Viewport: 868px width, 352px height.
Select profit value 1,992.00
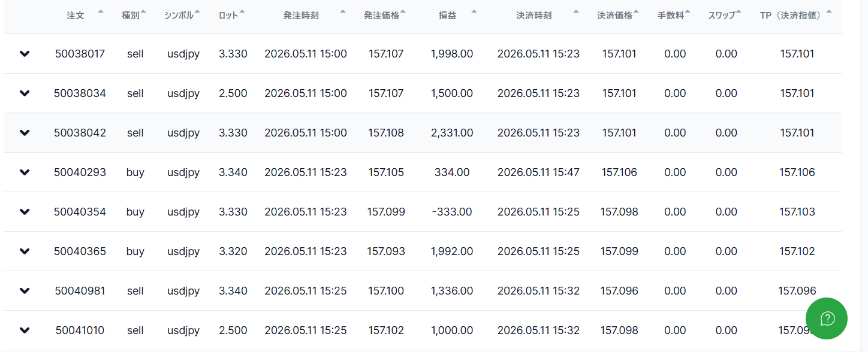[x=452, y=251]
